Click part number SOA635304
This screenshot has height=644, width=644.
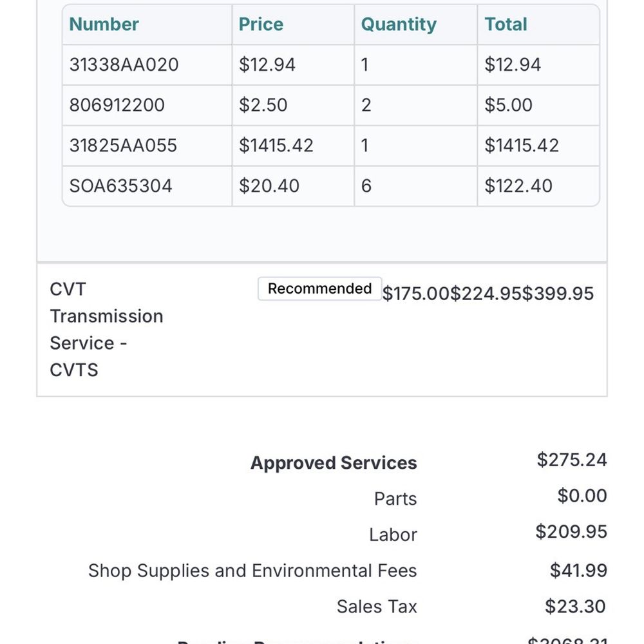[x=120, y=185]
